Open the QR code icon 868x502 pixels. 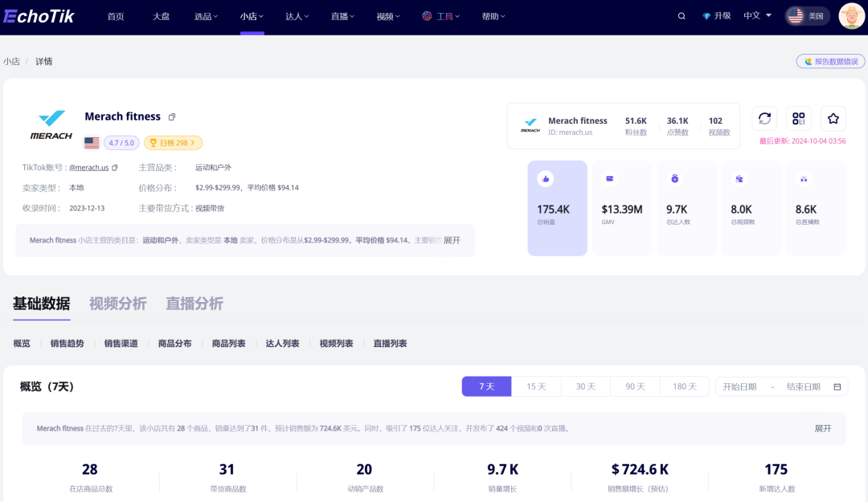[x=798, y=118]
